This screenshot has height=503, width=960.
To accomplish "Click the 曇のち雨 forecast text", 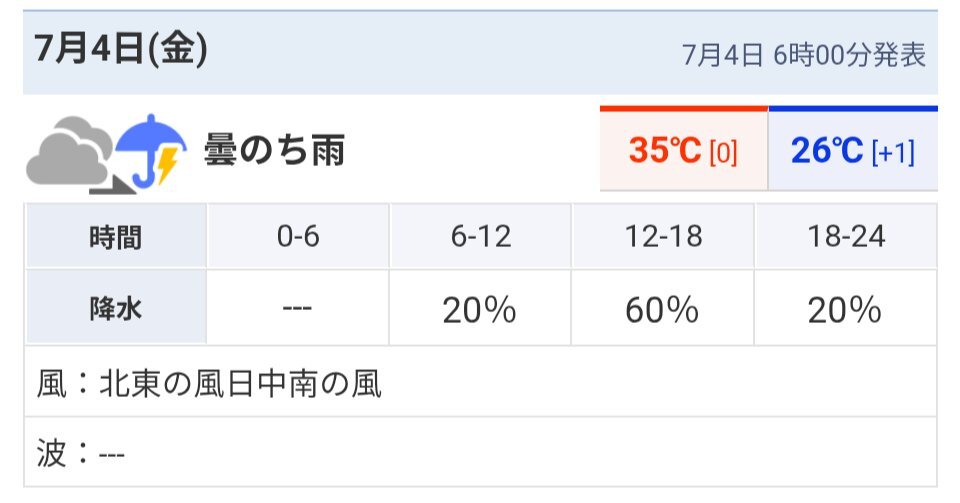I will click(x=275, y=150).
